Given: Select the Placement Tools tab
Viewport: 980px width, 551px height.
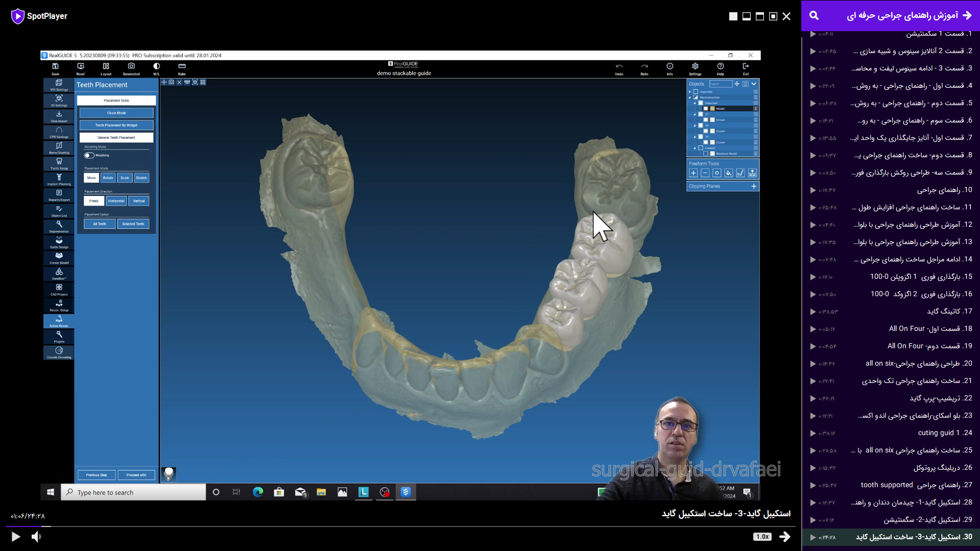Looking at the screenshot, I should point(116,101).
